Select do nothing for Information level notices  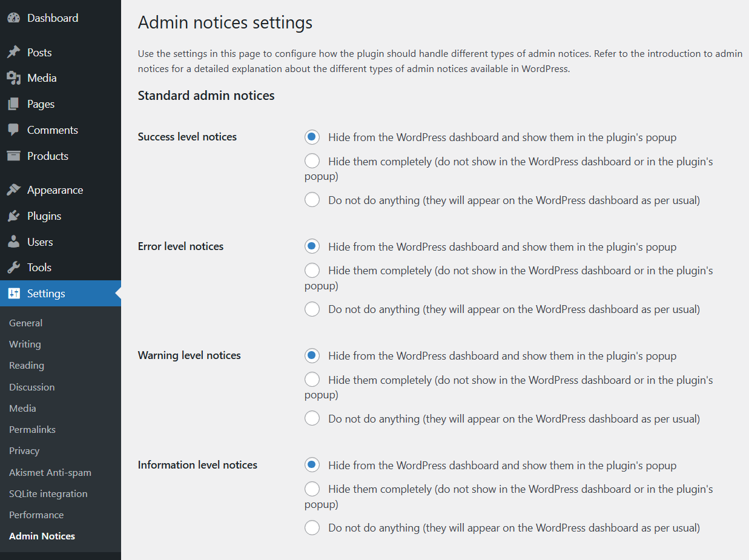tap(312, 528)
